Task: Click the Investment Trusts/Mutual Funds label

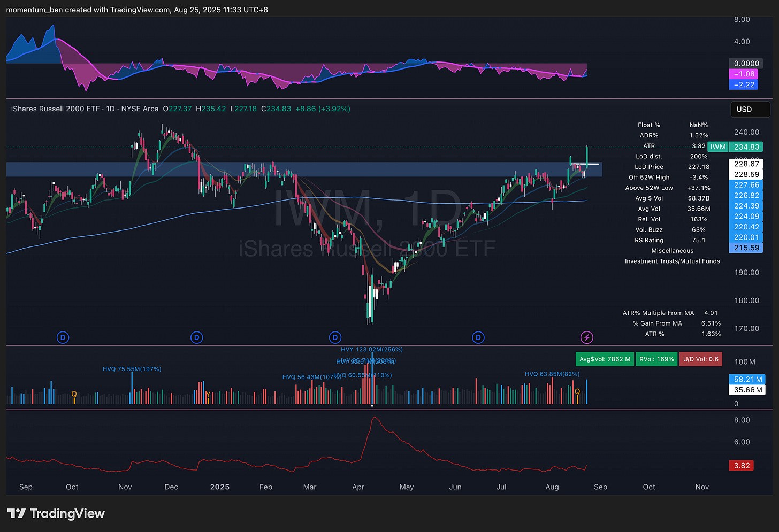Action: tap(672, 261)
